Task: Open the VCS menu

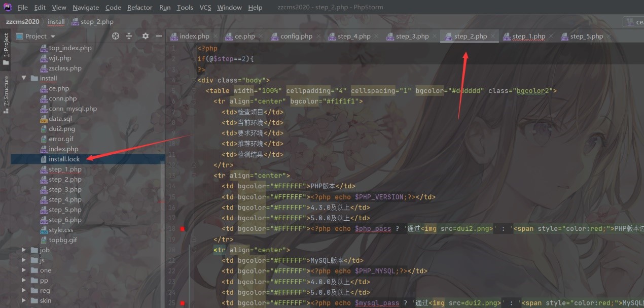Action: pos(205,8)
